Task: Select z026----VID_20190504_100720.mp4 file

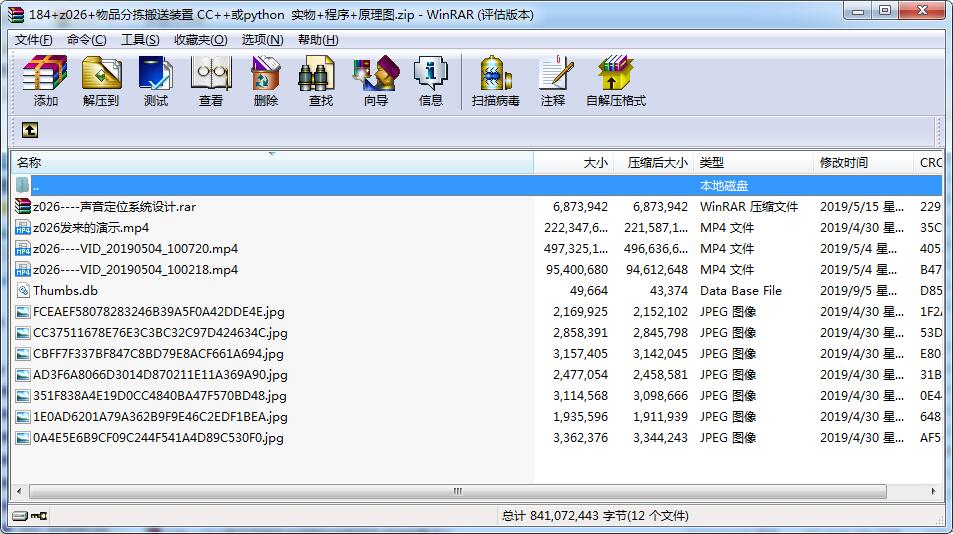Action: click(136, 248)
